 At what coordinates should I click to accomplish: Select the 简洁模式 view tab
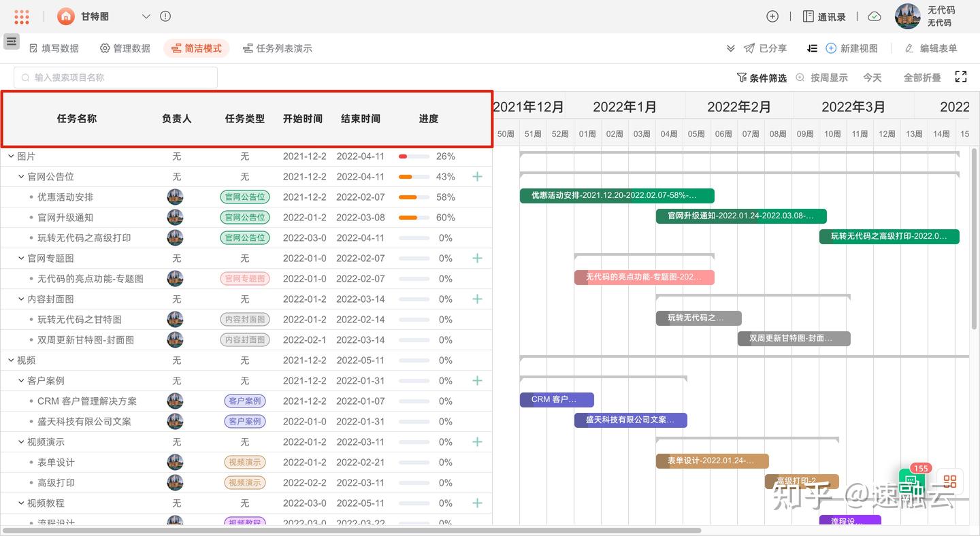196,48
